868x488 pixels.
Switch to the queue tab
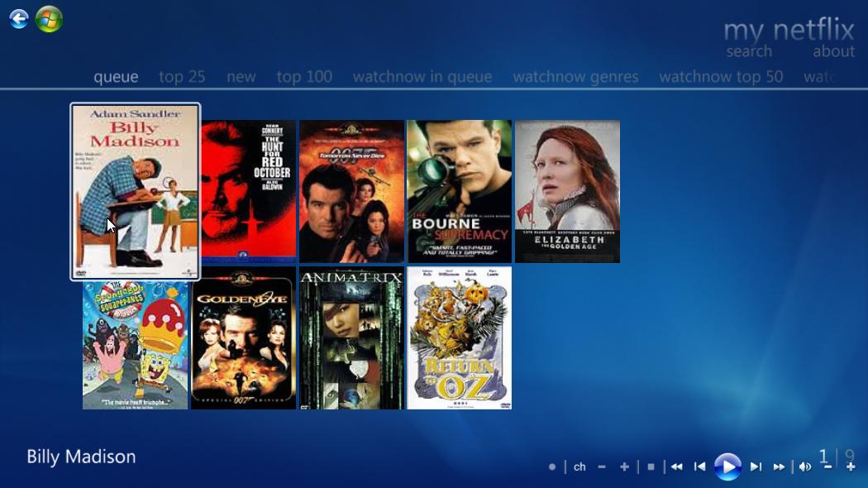[x=116, y=77]
